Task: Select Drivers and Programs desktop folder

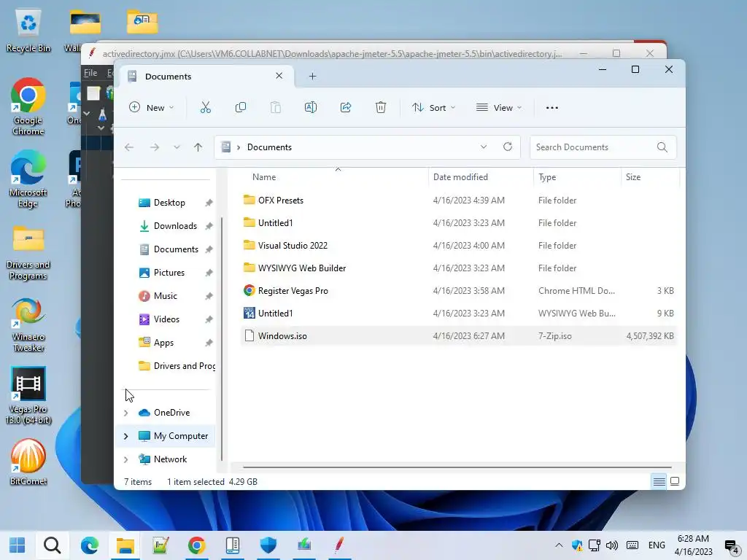Action: [28, 253]
